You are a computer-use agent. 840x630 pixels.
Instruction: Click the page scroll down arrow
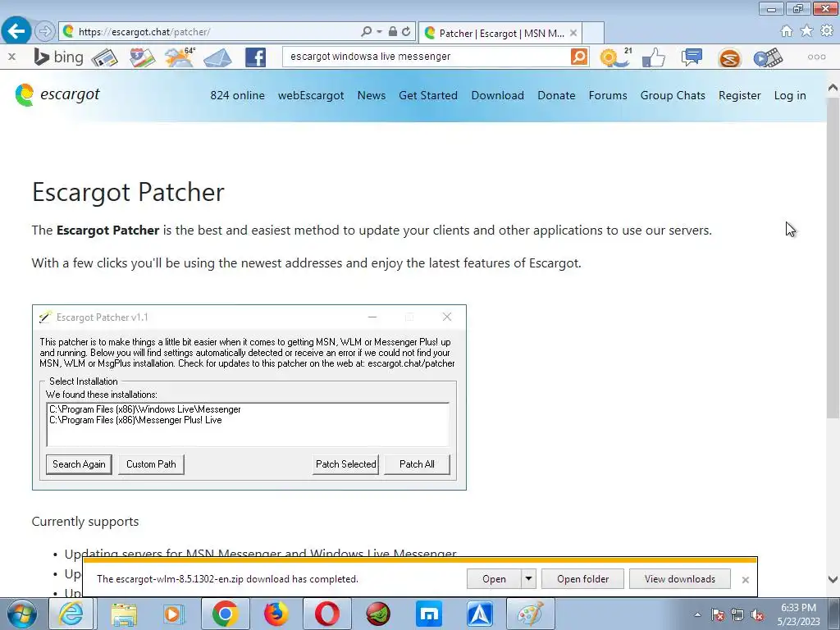click(x=833, y=579)
